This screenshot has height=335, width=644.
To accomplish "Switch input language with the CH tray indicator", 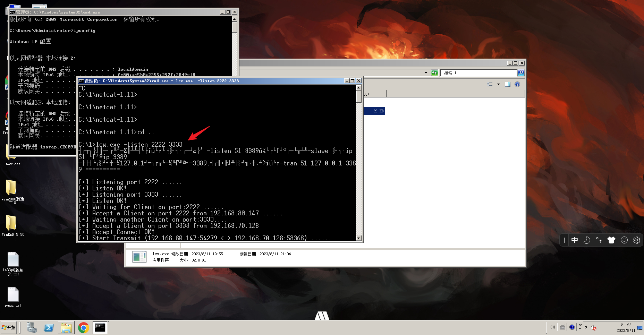I will 552,327.
